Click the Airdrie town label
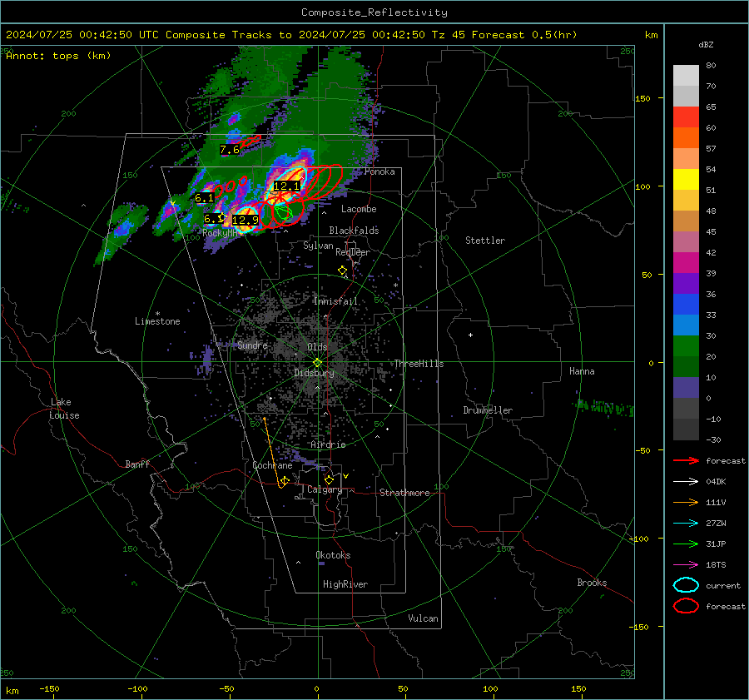 (x=328, y=444)
